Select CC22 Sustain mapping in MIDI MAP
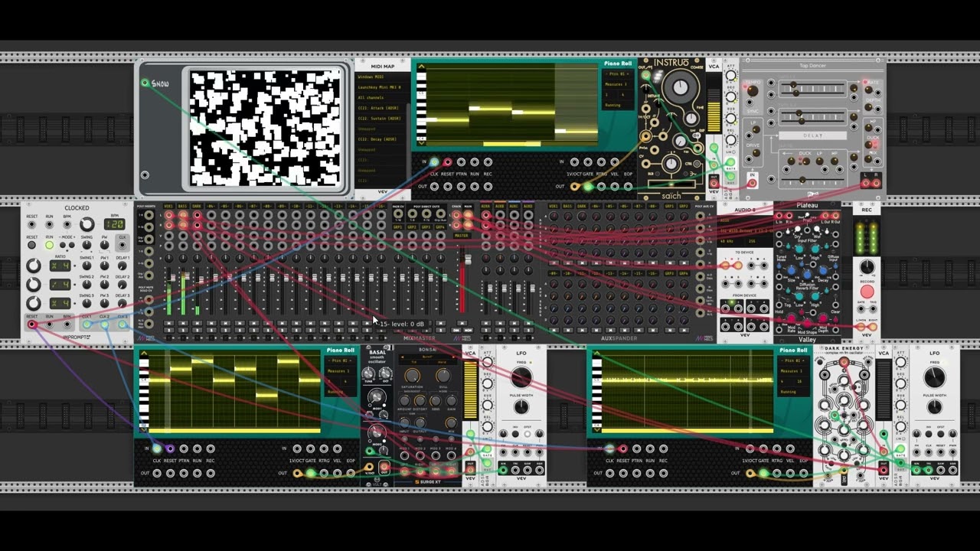Viewport: 980px width, 551px height. (382, 118)
